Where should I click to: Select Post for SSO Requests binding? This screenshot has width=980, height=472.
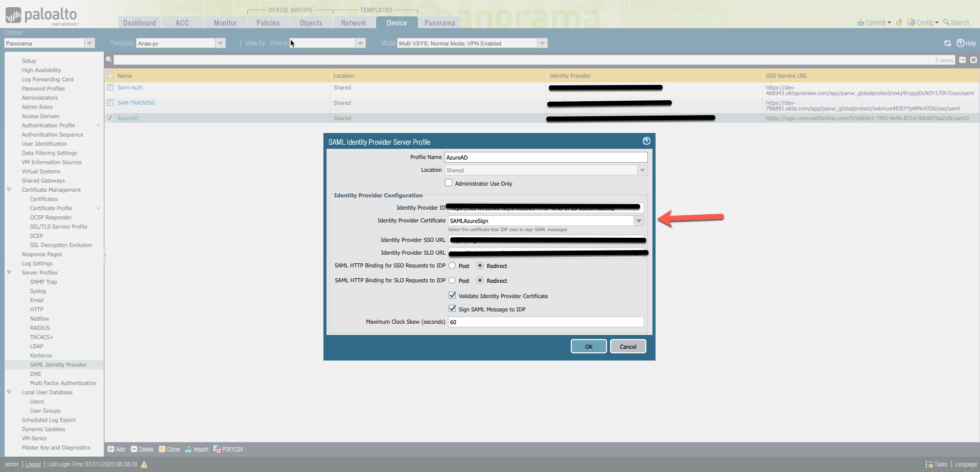452,266
